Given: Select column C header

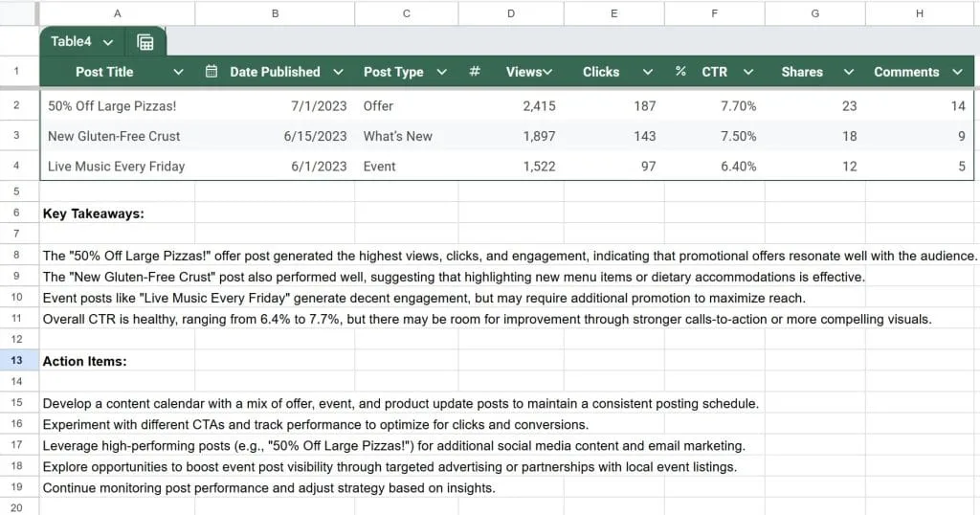Looking at the screenshot, I should click(x=406, y=13).
